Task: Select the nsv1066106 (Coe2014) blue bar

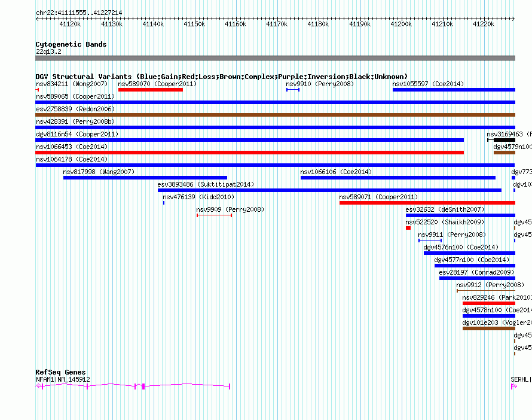Action: [x=398, y=178]
